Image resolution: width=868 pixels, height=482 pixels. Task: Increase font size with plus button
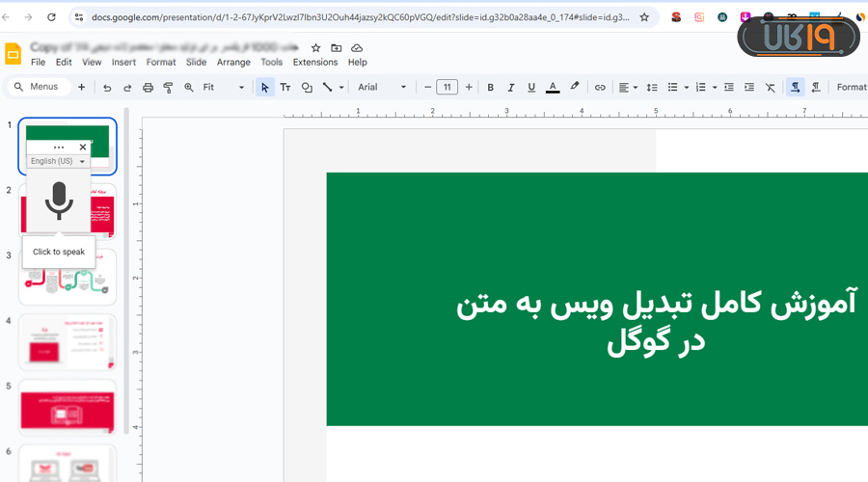[x=469, y=88]
